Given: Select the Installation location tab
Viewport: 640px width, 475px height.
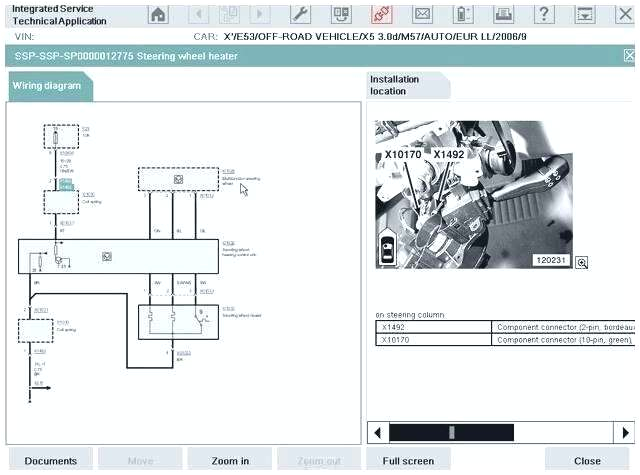Looking at the screenshot, I should click(x=406, y=85).
